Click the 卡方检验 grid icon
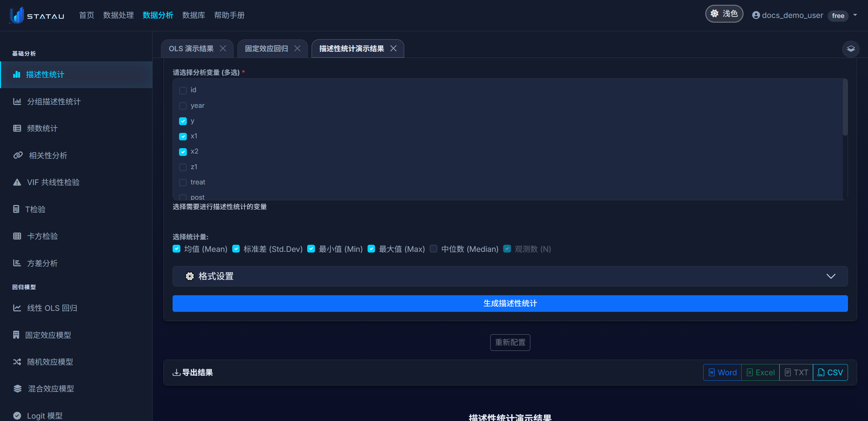This screenshot has height=421, width=868. 17,236
